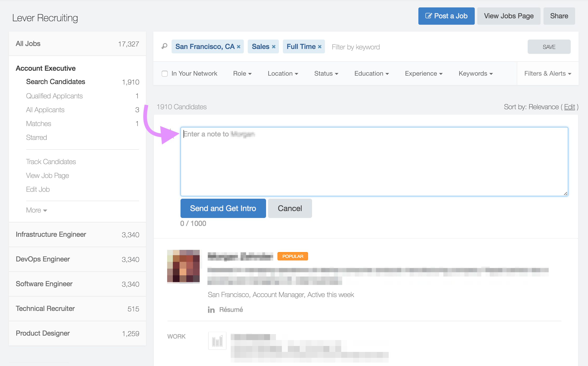Click the text area corner grip
Image resolution: width=588 pixels, height=366 pixels.
(565, 194)
